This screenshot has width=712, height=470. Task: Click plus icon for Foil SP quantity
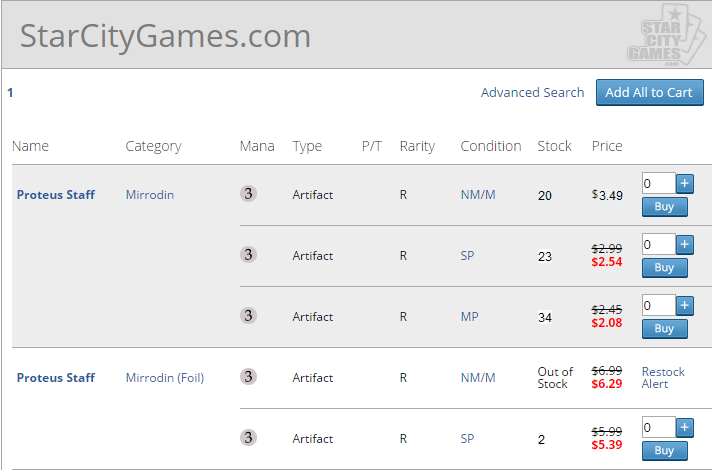685,427
